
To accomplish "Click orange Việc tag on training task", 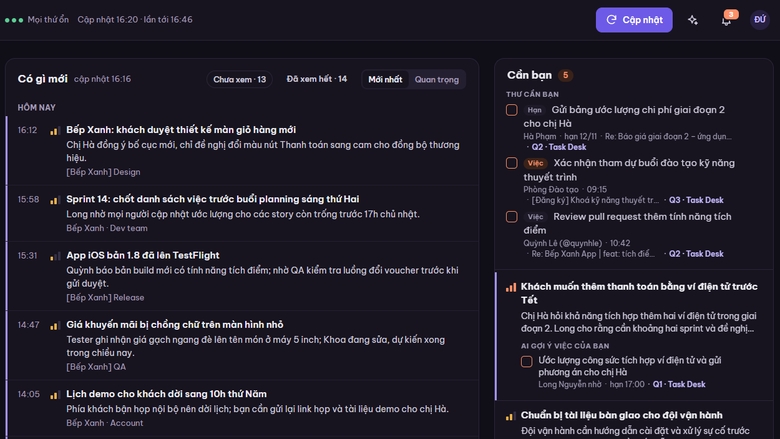I will (x=535, y=163).
